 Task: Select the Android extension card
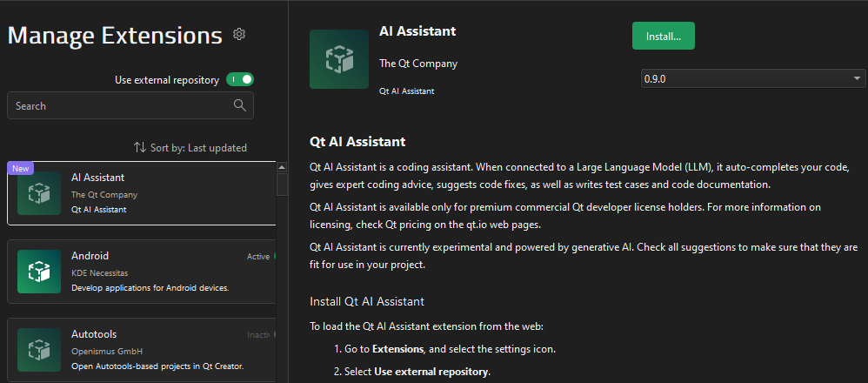(x=142, y=272)
